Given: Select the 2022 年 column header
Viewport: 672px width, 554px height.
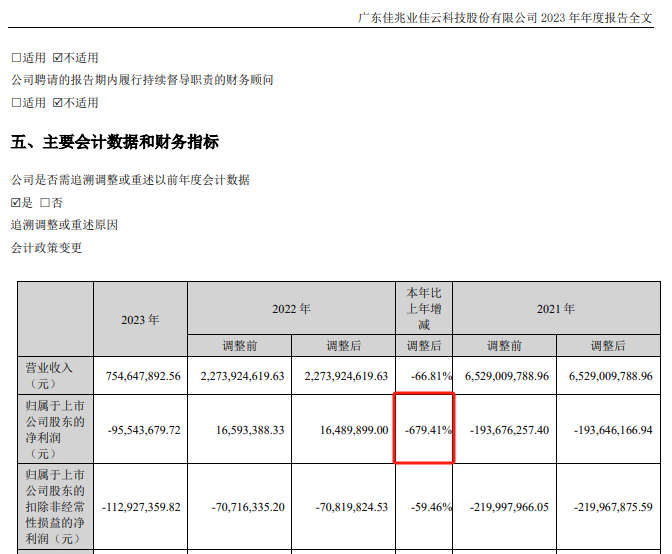Looking at the screenshot, I should [291, 308].
